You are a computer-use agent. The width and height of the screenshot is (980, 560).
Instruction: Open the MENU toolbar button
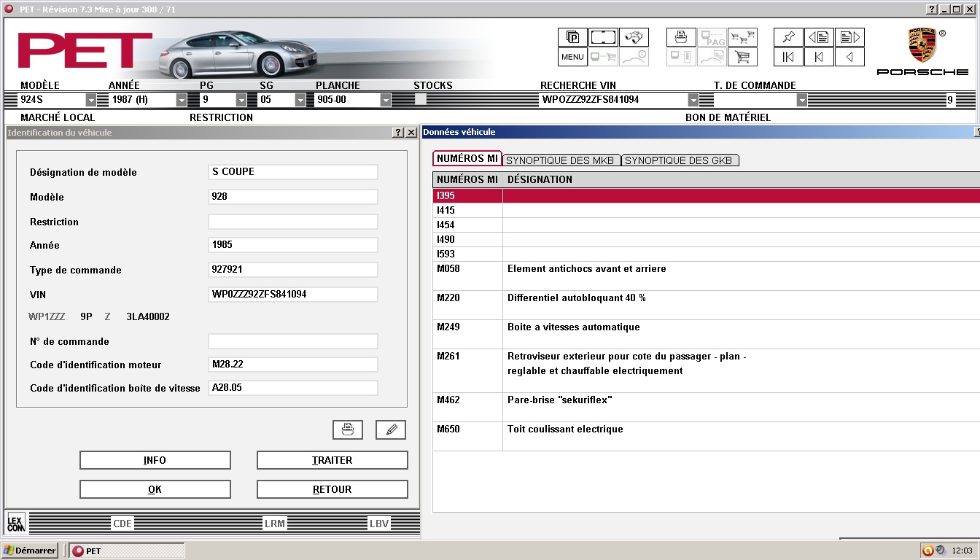[x=572, y=57]
